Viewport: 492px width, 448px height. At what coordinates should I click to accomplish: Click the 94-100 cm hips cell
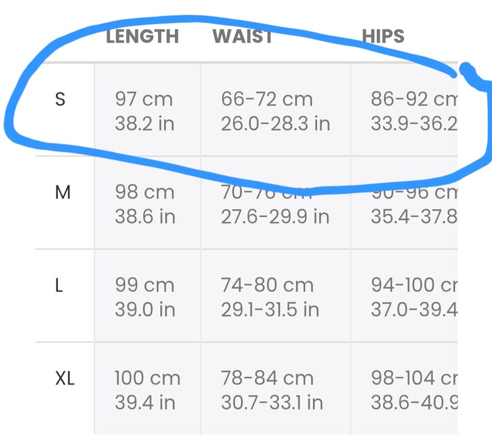point(404,296)
